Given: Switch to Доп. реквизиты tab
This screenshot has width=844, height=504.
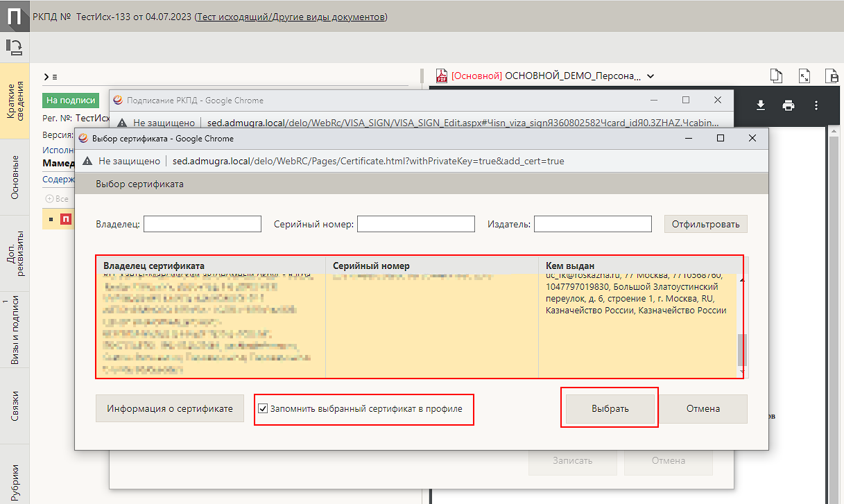Looking at the screenshot, I should [15, 253].
